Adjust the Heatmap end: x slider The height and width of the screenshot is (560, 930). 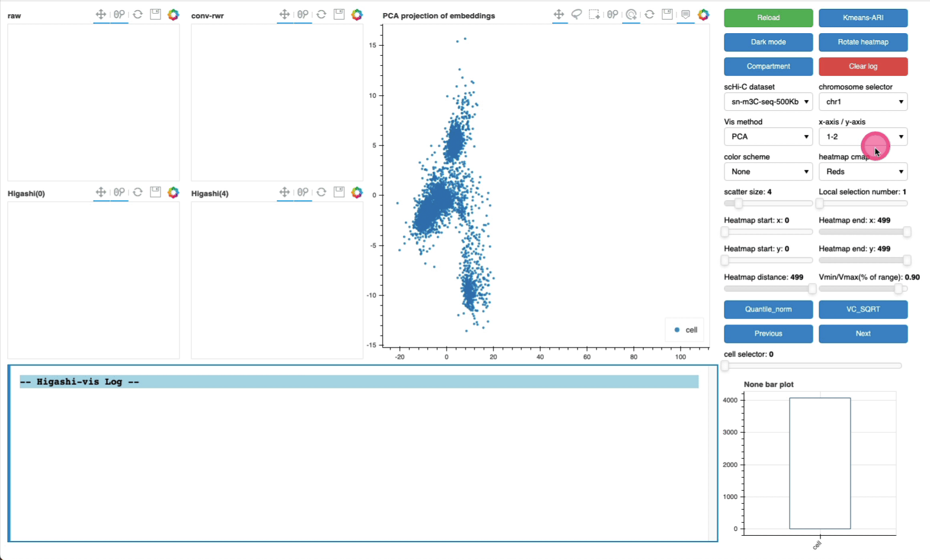pyautogui.click(x=907, y=231)
